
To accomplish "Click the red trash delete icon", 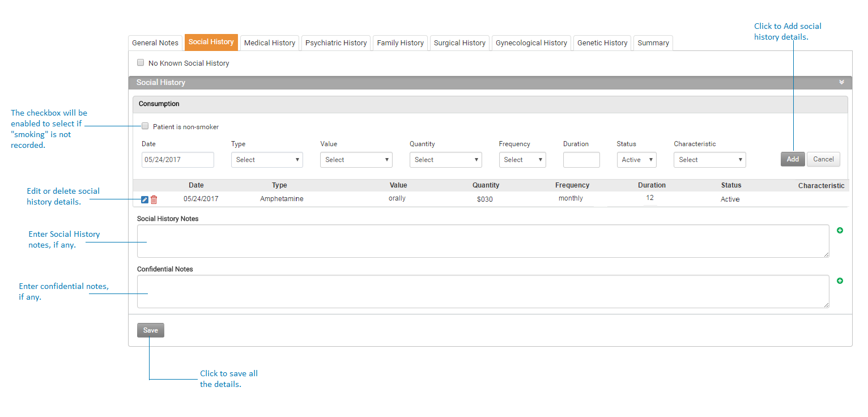I will (x=154, y=199).
